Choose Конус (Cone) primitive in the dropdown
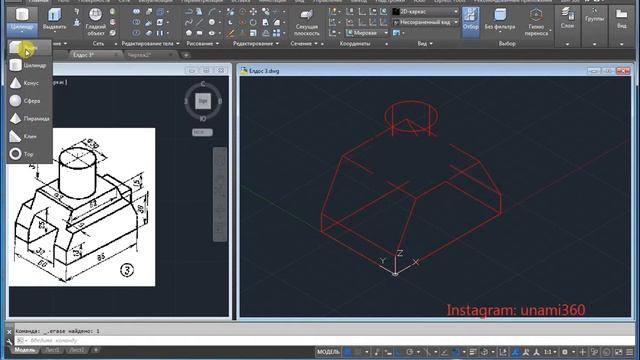The height and width of the screenshot is (360, 640). [29, 83]
